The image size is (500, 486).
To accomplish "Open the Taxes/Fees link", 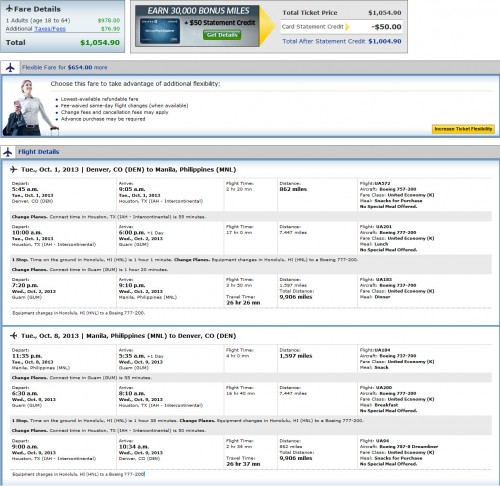I will tap(50, 29).
